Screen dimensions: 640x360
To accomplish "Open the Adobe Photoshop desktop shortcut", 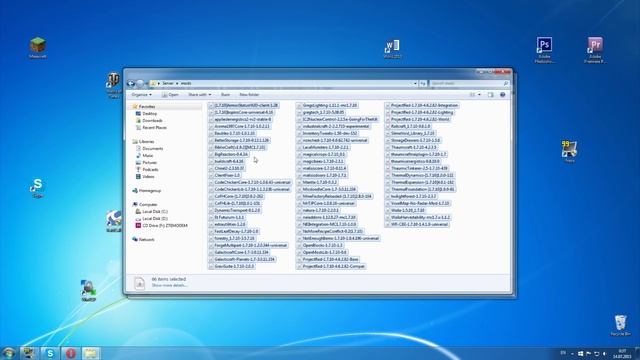I will [x=544, y=50].
